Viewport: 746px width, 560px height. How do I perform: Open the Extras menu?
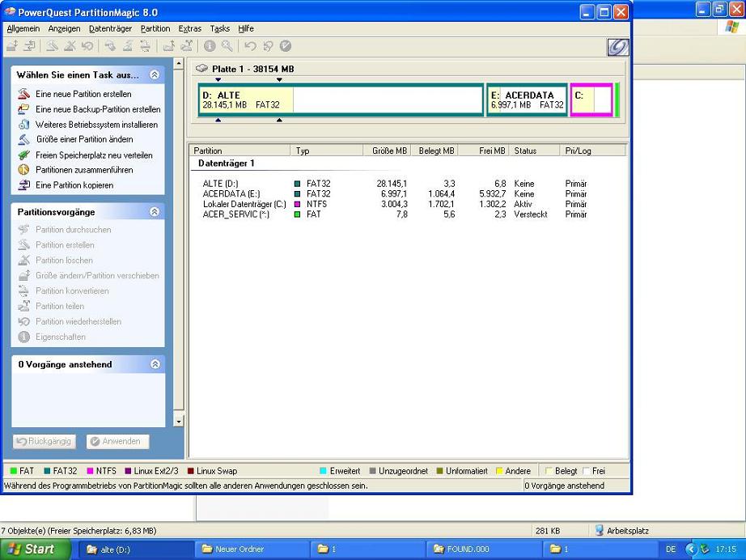[190, 28]
